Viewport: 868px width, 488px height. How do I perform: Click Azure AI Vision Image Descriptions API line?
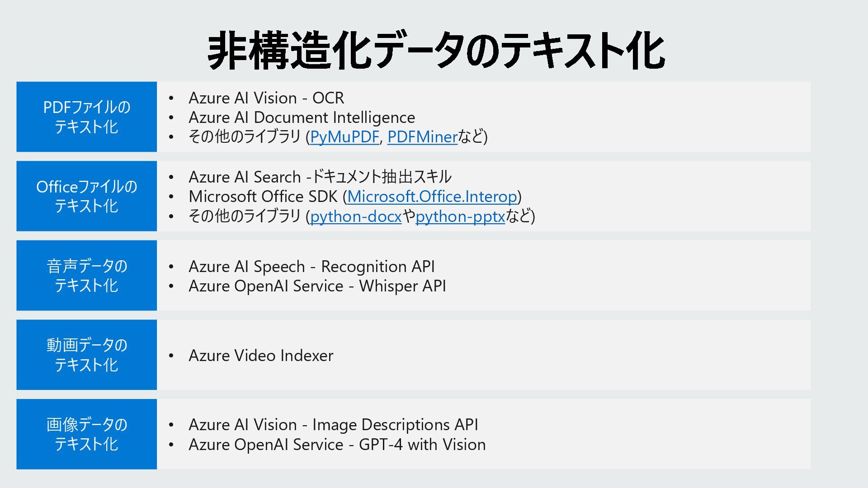(333, 425)
